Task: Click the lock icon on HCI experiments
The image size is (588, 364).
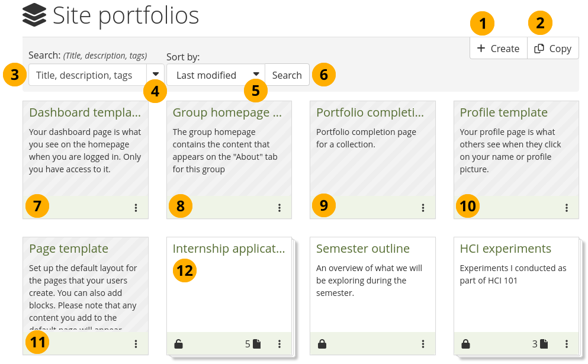Action: pos(466,344)
